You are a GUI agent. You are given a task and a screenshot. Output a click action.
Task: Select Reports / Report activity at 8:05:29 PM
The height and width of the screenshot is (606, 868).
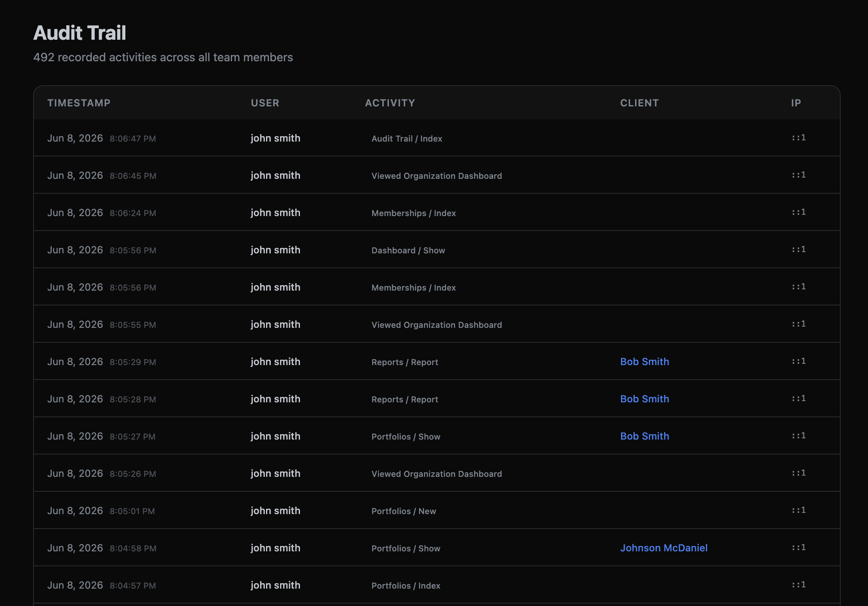[x=405, y=362]
